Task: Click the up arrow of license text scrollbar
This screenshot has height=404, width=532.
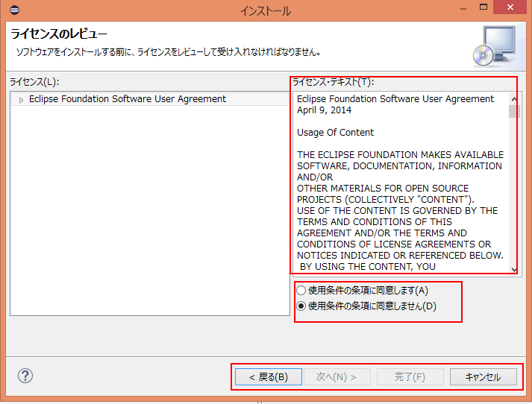Action: tap(514, 98)
